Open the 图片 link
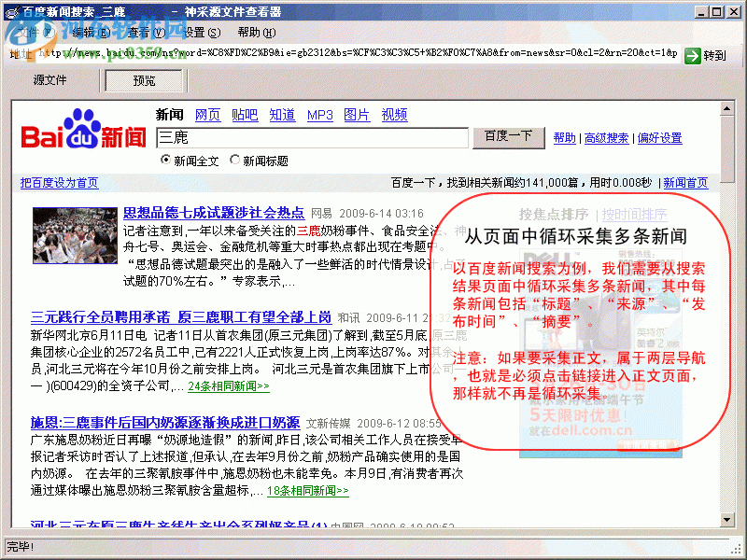The width and height of the screenshot is (747, 560). 357,115
